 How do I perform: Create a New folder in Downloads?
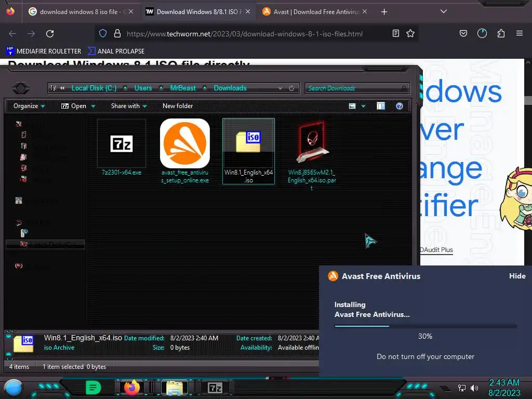click(178, 106)
